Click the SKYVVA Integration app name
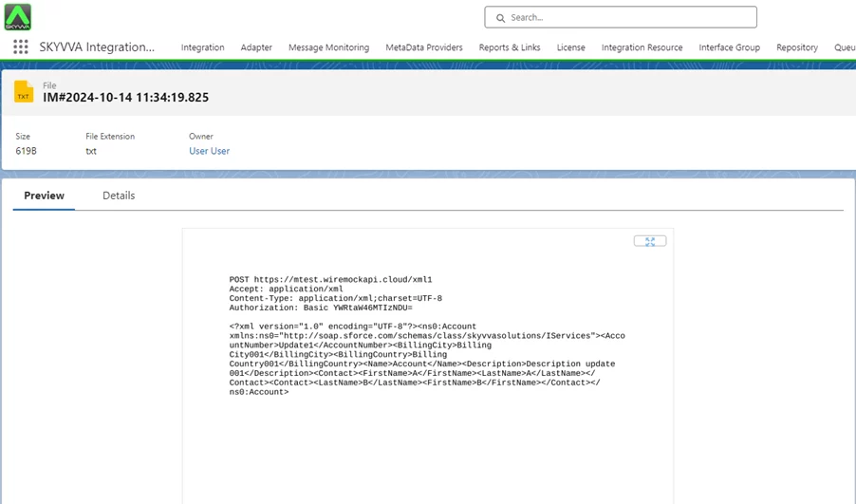 (x=97, y=47)
